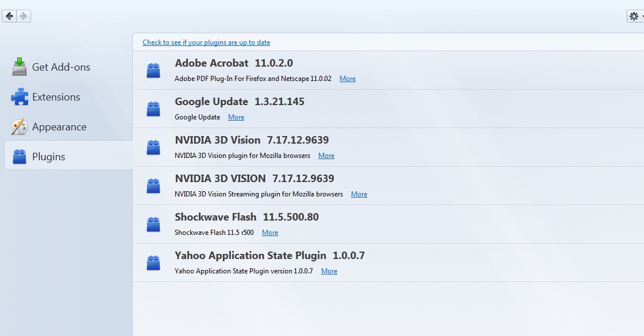Show More details for Adobe Acrobat
Viewport: 644px width, 336px height.
348,79
